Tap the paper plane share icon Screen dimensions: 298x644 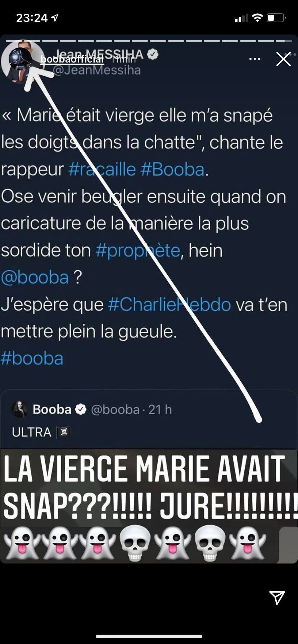277,597
